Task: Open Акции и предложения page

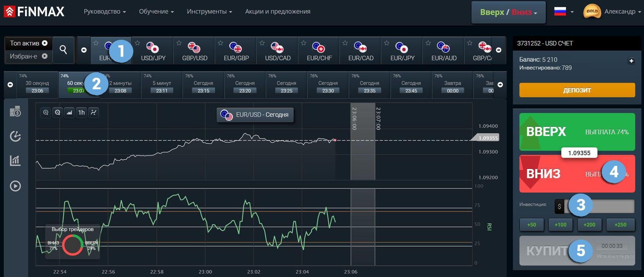Action: tap(278, 11)
